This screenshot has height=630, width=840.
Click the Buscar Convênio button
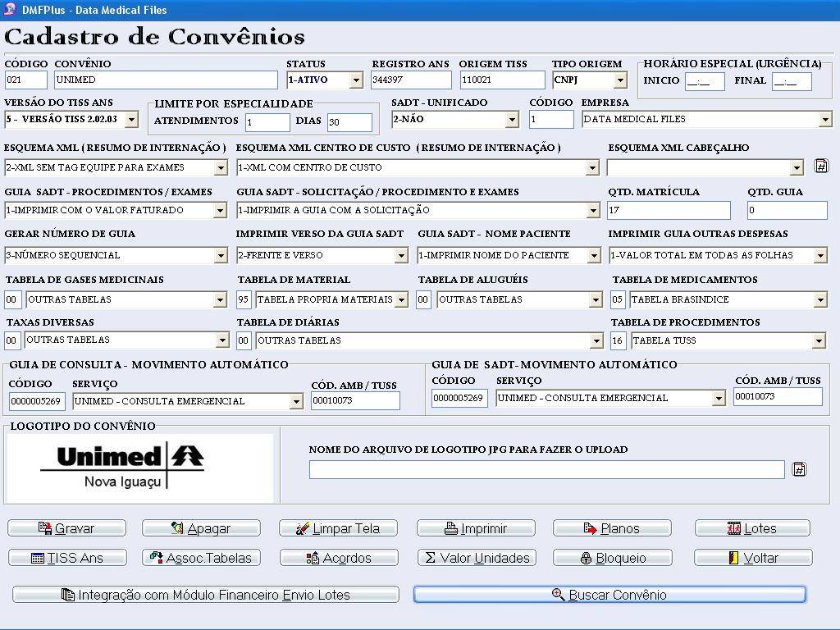pos(609,595)
